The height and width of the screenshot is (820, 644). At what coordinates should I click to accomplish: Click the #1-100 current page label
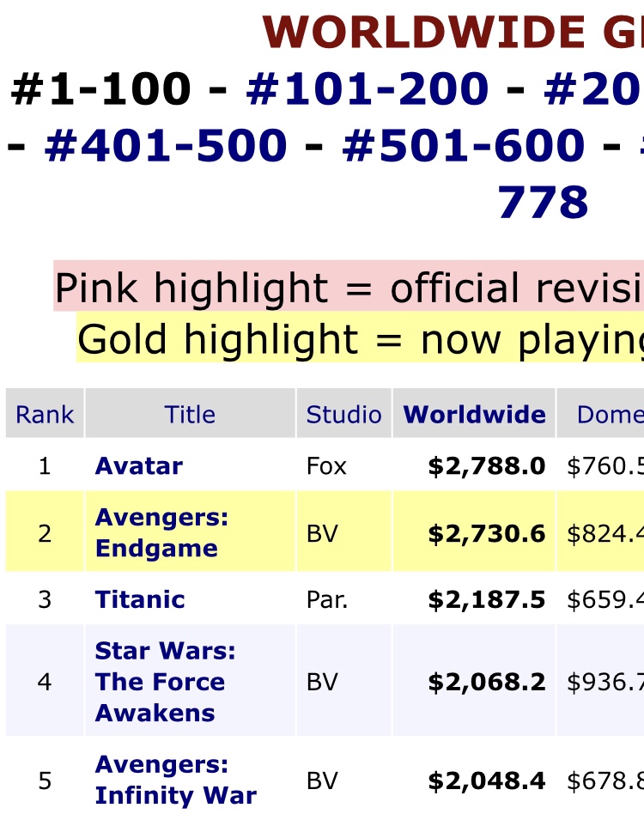101,89
